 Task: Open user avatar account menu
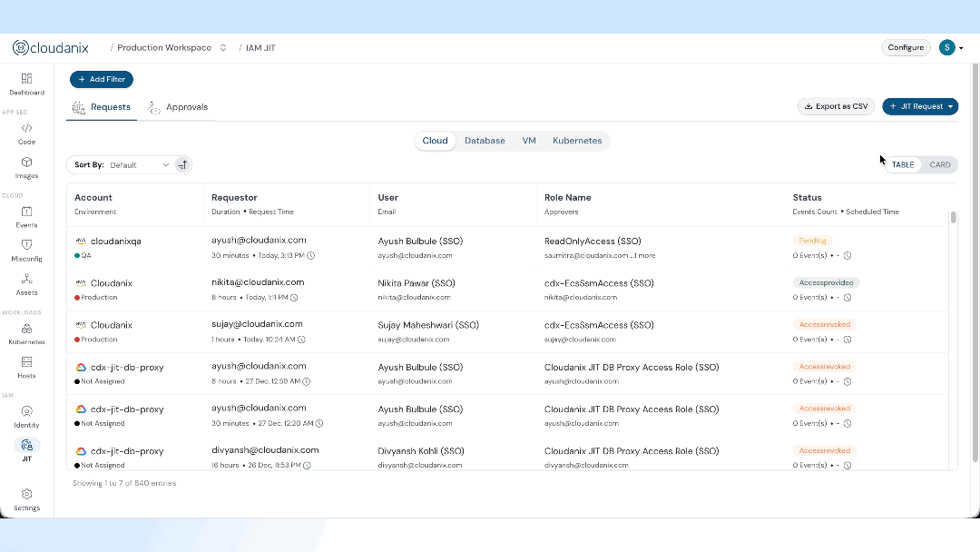[949, 48]
